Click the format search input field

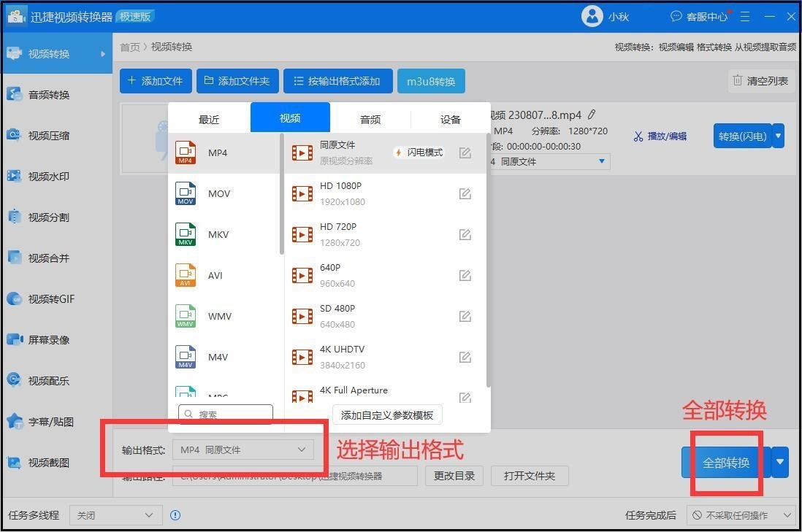pos(226,415)
